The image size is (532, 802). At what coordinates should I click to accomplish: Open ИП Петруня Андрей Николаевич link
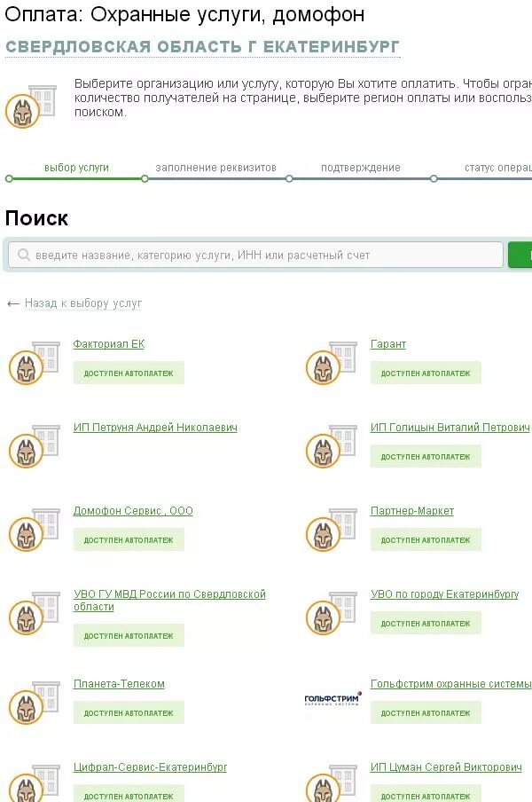(155, 427)
